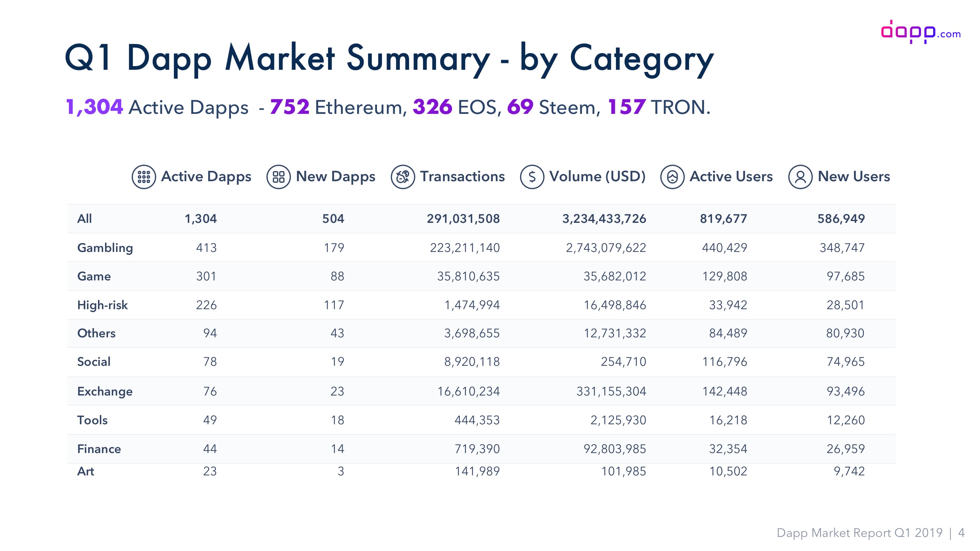Click the Art row label

pyautogui.click(x=86, y=471)
